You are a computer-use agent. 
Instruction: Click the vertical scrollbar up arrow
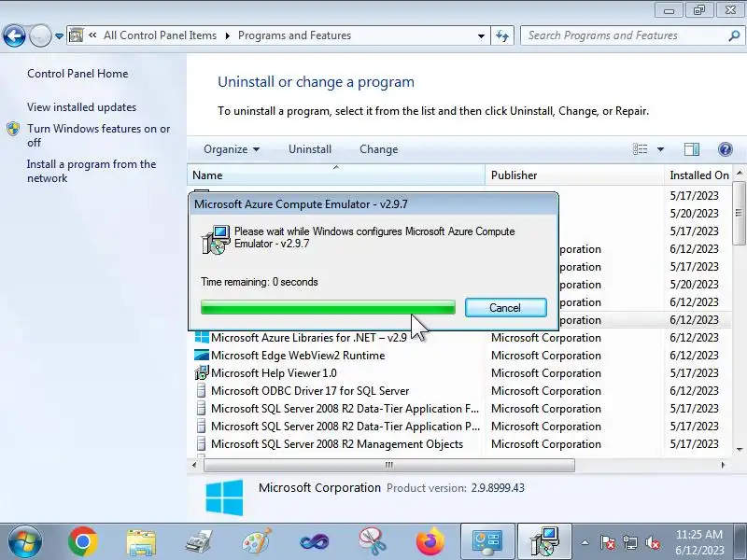click(x=739, y=173)
